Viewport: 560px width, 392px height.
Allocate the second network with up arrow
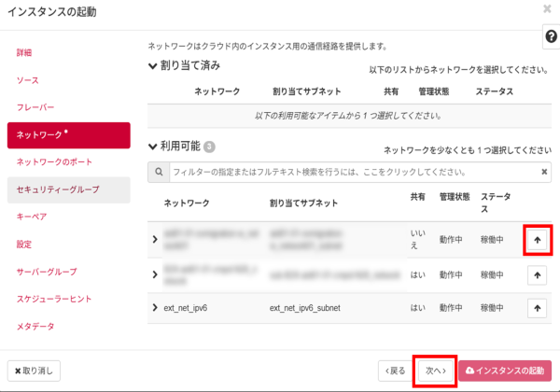point(537,274)
